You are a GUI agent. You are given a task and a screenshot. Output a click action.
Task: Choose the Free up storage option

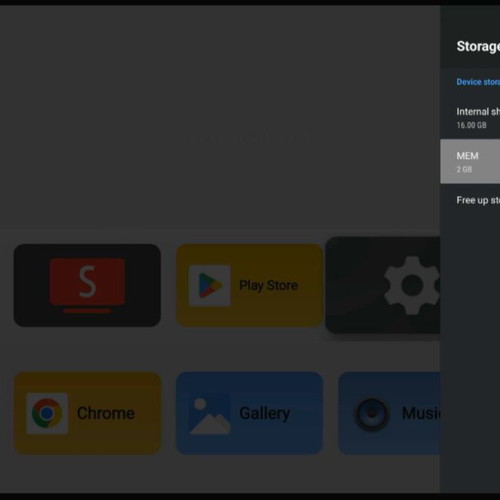coord(470,200)
